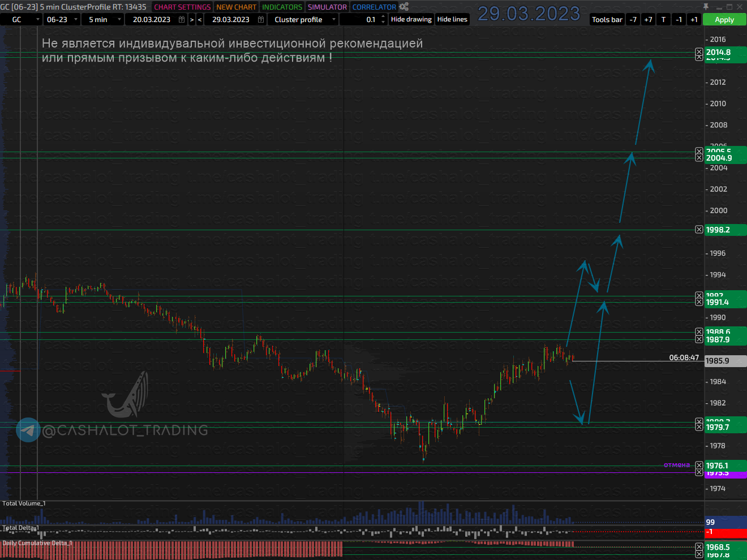
Task: Toggle the Tools bar panel
Action: 607,19
